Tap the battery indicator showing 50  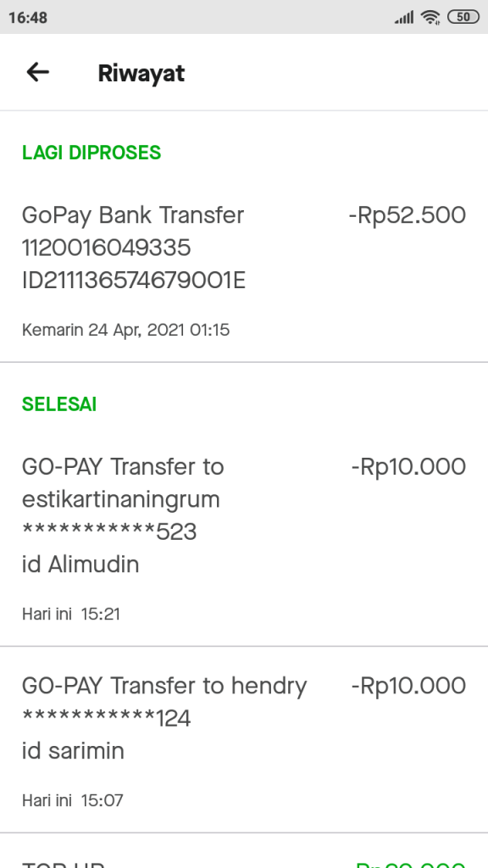[x=463, y=15]
